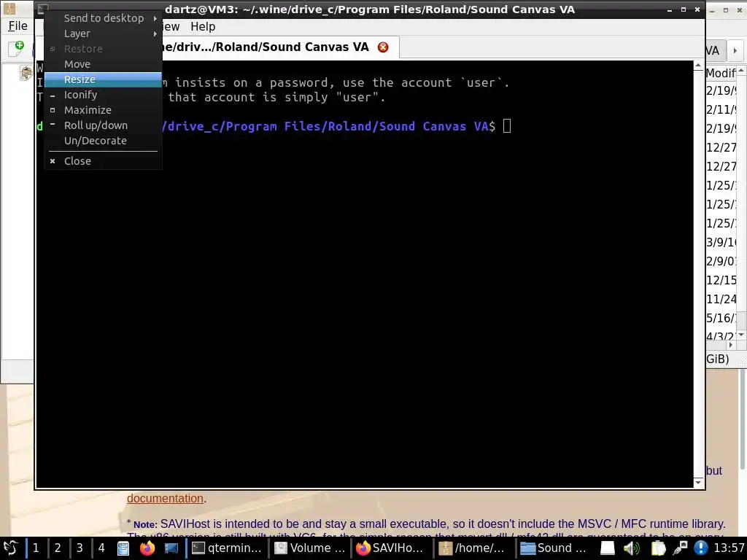The image size is (747, 560).
Task: Switch to the Sound ... taskbar window
Action: click(x=554, y=548)
